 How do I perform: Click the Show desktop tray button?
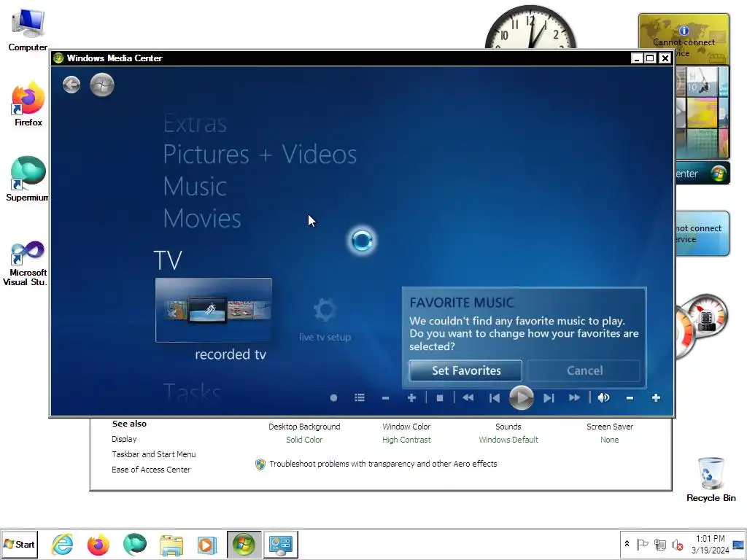click(738, 544)
